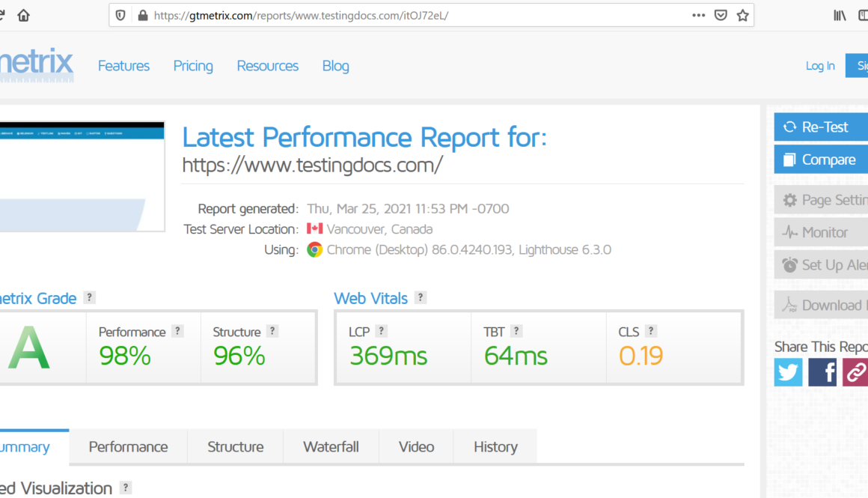The height and width of the screenshot is (498, 868).
Task: Visit the GTmetrix Blog
Action: tap(335, 66)
